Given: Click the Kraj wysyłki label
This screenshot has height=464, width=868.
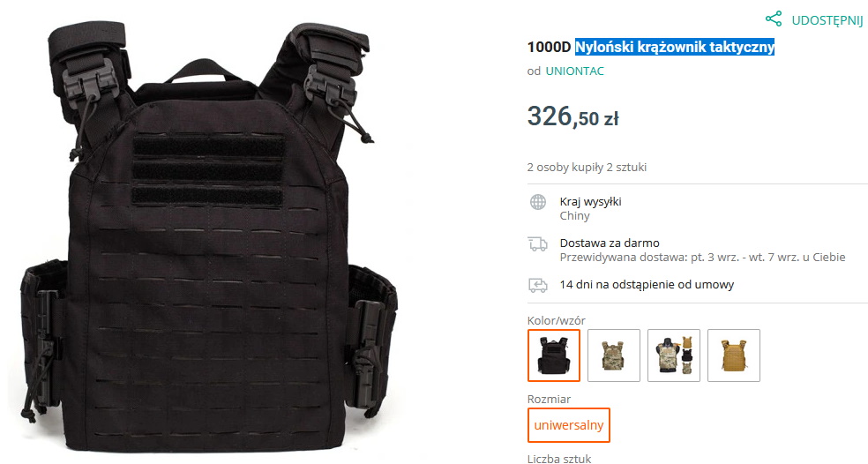Looking at the screenshot, I should tap(590, 201).
